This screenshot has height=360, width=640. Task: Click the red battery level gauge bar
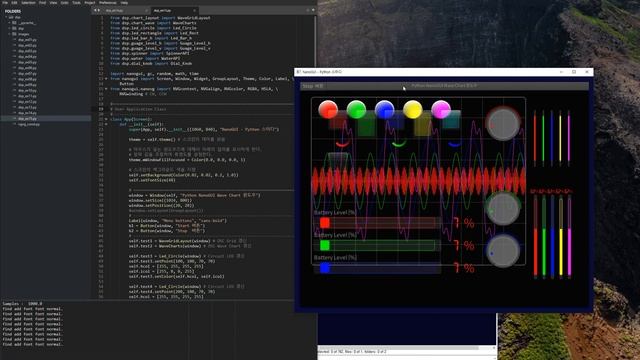[377, 223]
